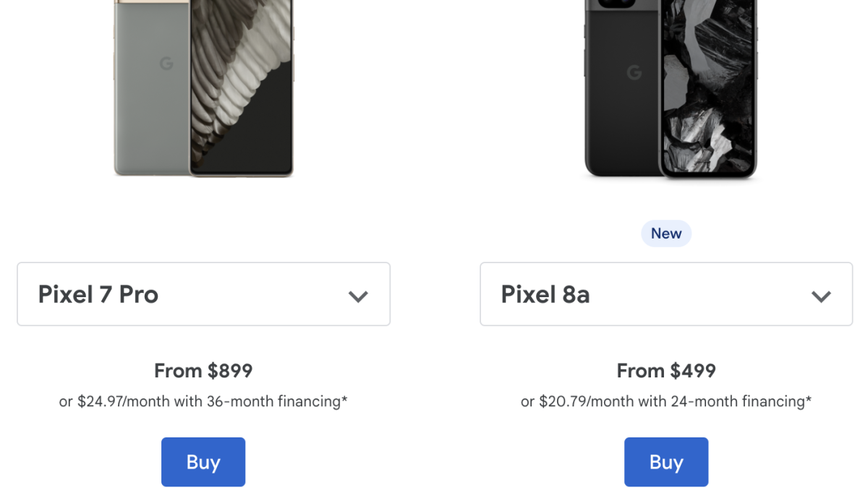Click the Google G logo on the Pixel 7 Pro back
Viewport: 868px width, 488px height.
pos(166,64)
